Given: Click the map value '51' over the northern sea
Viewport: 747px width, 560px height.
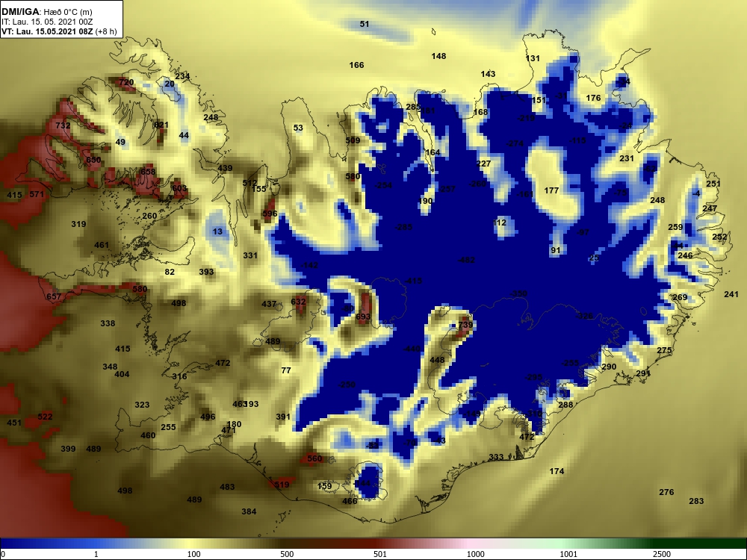Looking at the screenshot, I should [365, 24].
